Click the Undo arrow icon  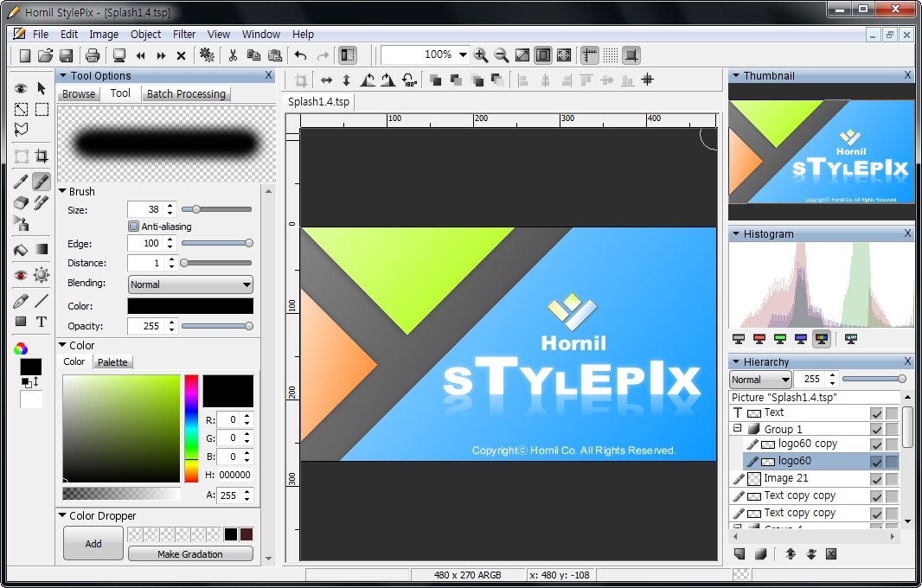(300, 55)
